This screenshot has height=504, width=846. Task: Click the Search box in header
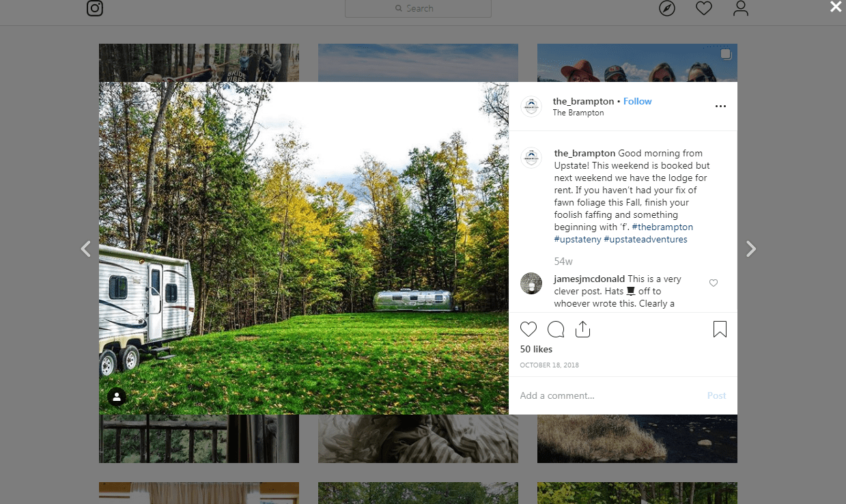418,8
